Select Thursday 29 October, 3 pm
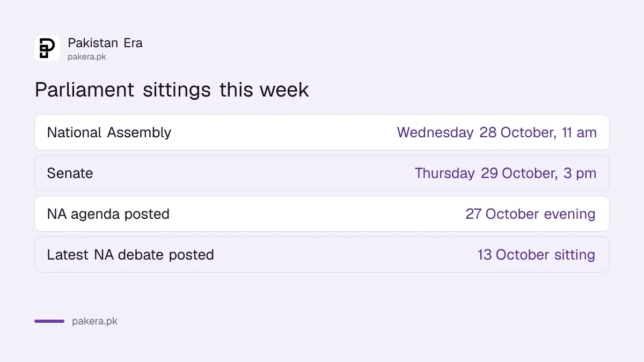This screenshot has height=362, width=644. (x=506, y=173)
